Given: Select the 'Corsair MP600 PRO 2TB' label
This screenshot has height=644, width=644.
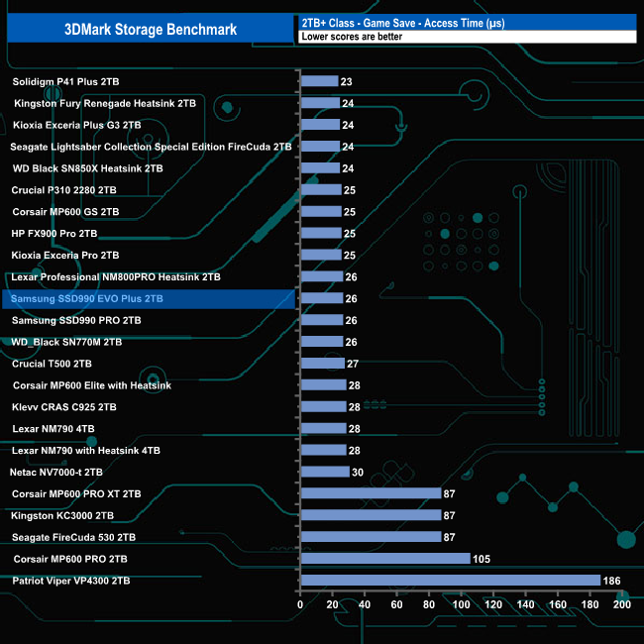Looking at the screenshot, I should (70, 559).
